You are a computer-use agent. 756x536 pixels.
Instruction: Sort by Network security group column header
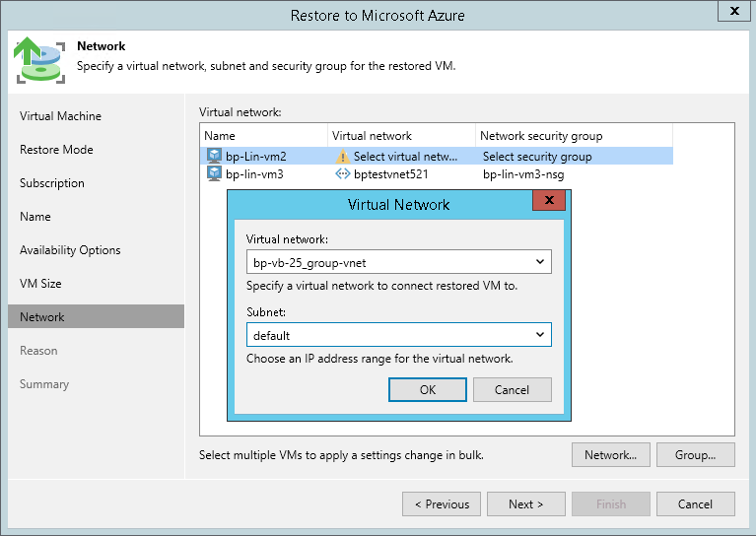575,136
